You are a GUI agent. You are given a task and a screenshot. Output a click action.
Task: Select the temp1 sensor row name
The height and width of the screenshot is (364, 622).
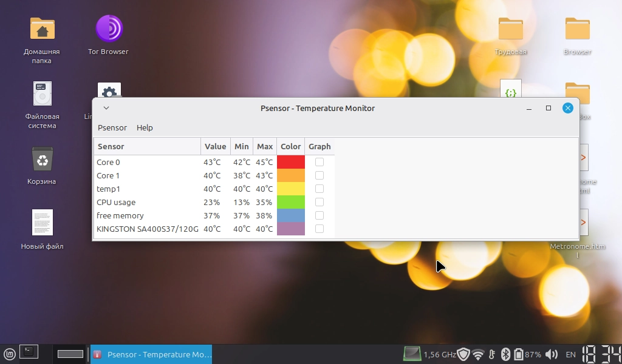pyautogui.click(x=108, y=189)
